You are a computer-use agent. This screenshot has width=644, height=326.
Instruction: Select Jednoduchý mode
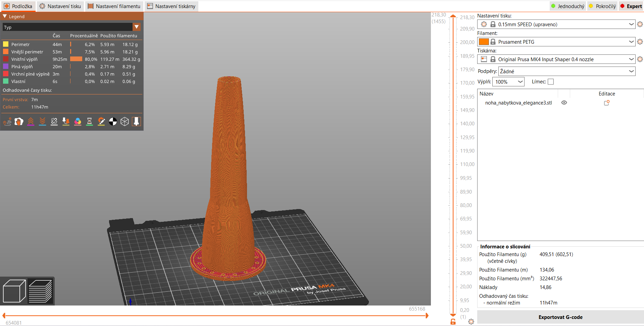point(568,6)
